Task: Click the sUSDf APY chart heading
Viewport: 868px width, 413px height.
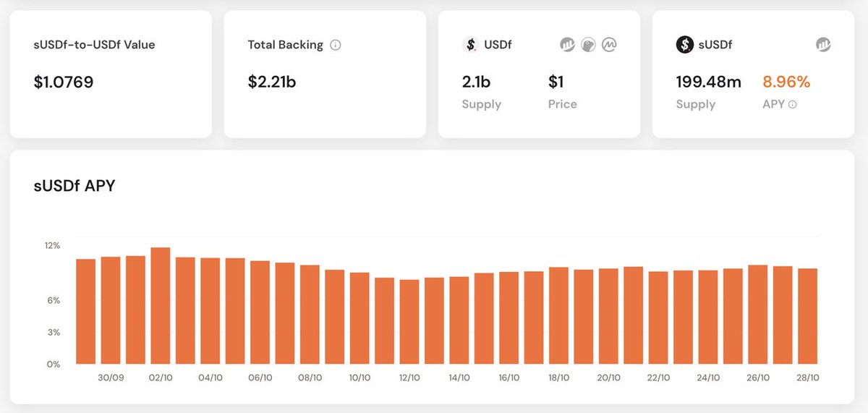Action: coord(75,186)
